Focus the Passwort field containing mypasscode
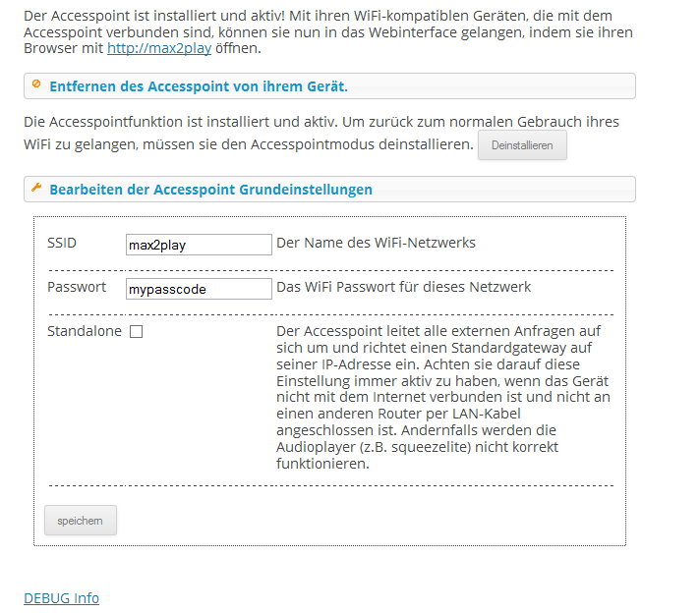The width and height of the screenshot is (700, 613). pos(199,289)
